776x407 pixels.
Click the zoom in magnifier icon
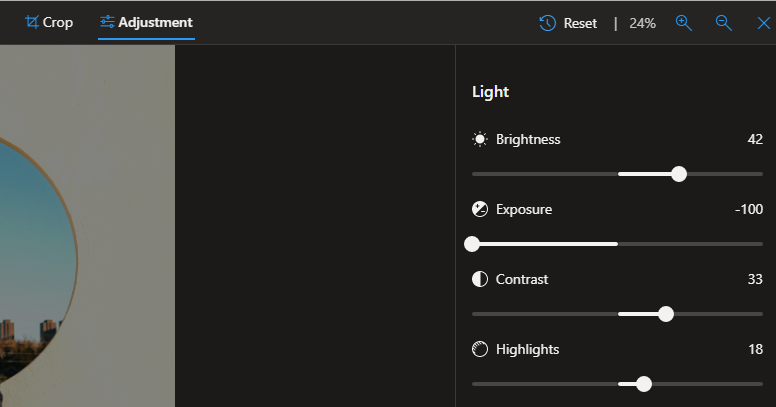coord(684,23)
